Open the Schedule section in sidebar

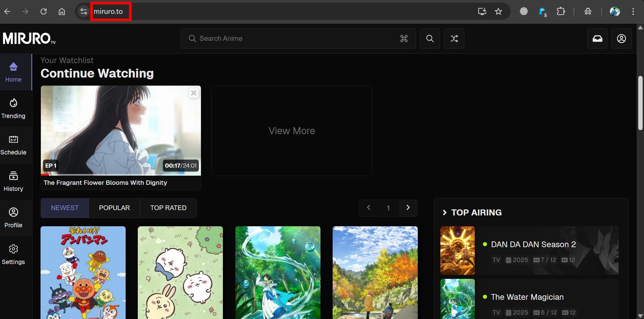(x=14, y=145)
